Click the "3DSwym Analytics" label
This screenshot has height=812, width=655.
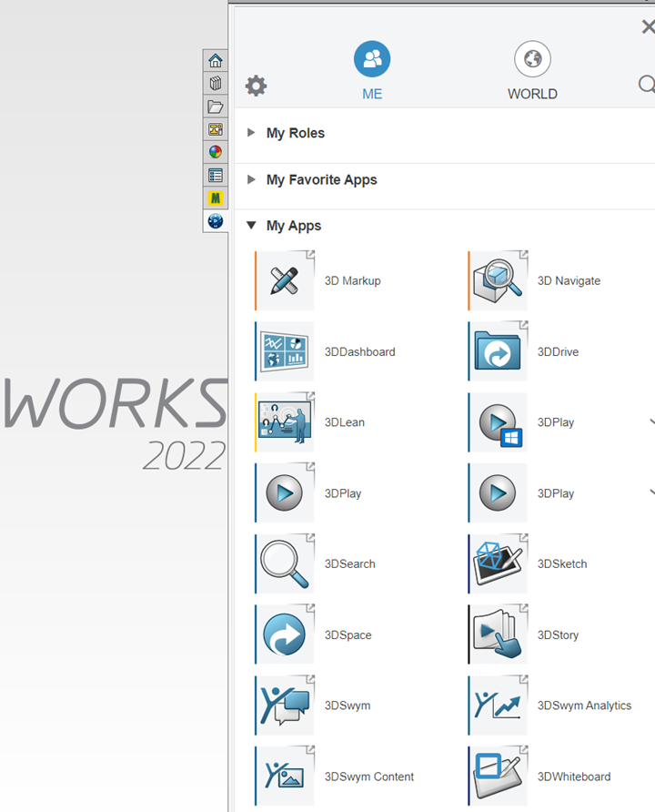(585, 705)
